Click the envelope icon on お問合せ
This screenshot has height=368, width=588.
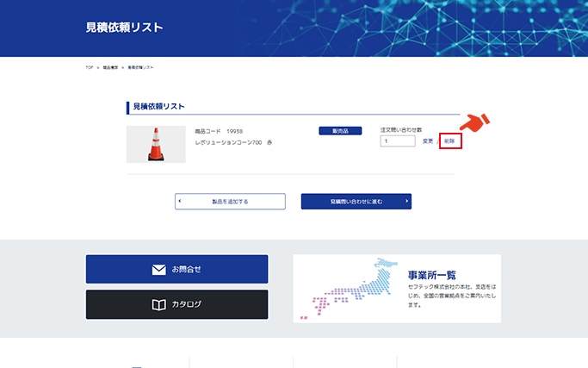point(158,269)
